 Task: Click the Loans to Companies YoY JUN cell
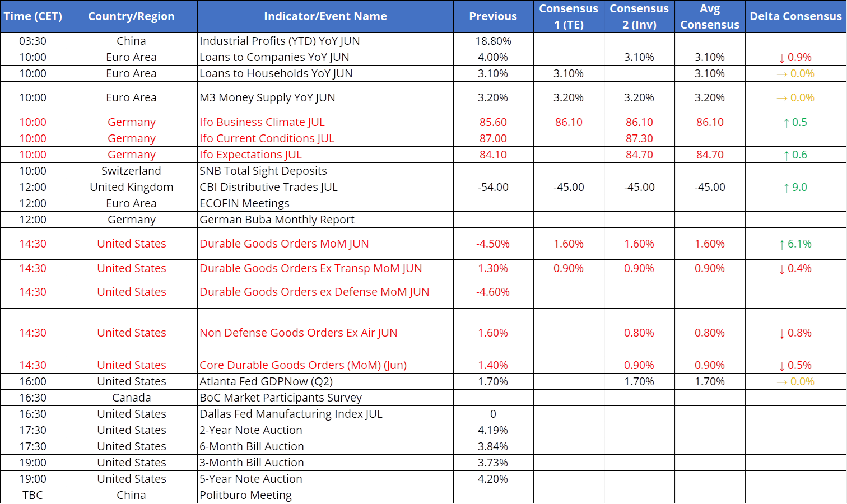coord(325,57)
